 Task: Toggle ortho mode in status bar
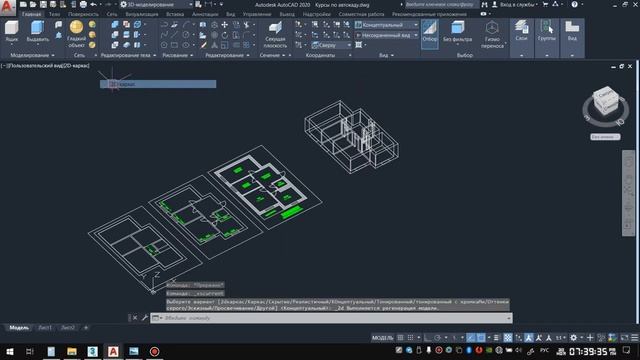427,338
